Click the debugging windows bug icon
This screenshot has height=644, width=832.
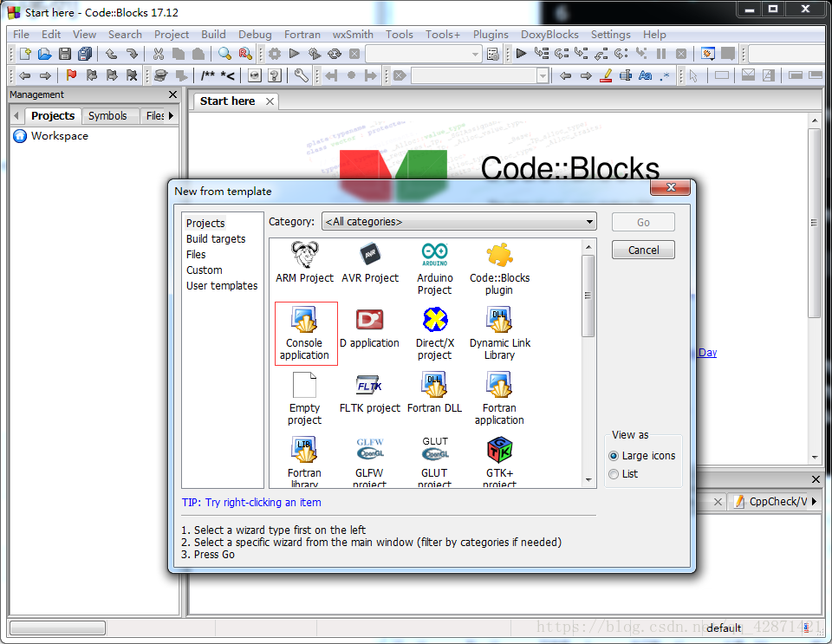point(708,54)
